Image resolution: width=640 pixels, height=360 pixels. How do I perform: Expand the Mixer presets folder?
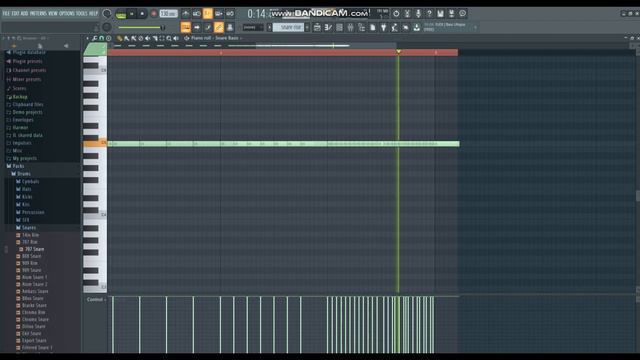pos(27,79)
